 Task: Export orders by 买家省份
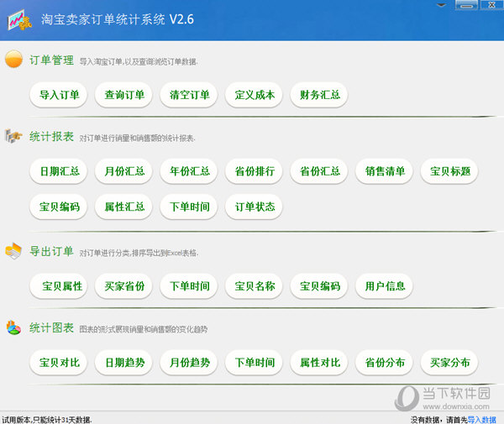tap(123, 285)
